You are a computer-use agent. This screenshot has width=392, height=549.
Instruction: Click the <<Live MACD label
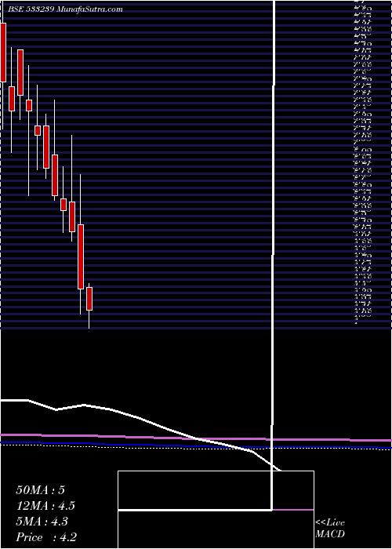click(x=330, y=529)
